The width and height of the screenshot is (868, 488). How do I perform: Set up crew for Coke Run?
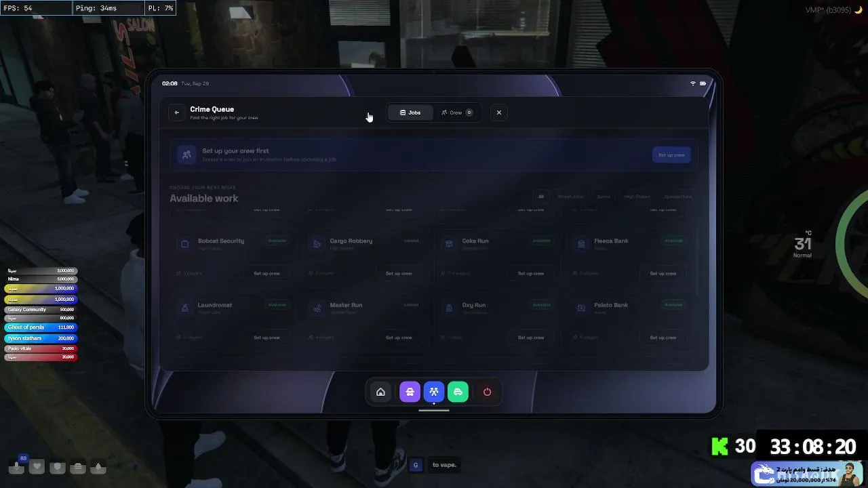[531, 273]
